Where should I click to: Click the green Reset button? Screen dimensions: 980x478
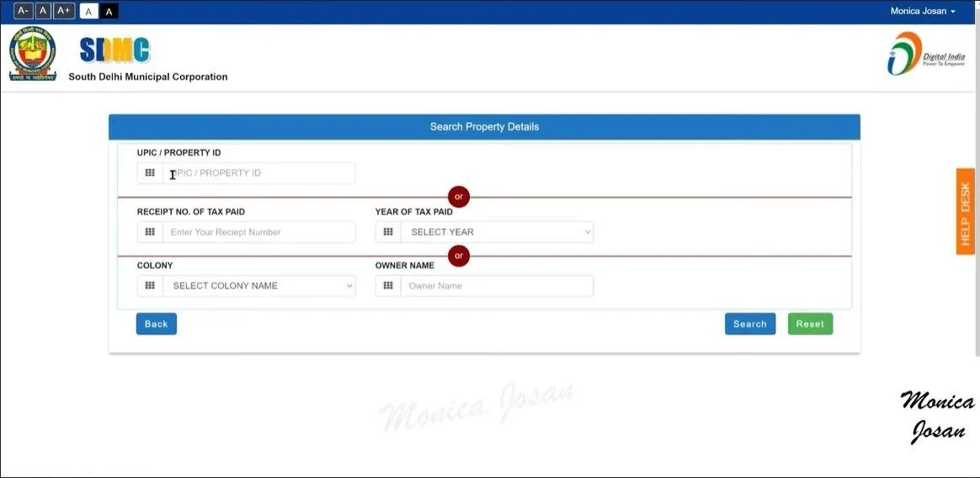coord(810,324)
